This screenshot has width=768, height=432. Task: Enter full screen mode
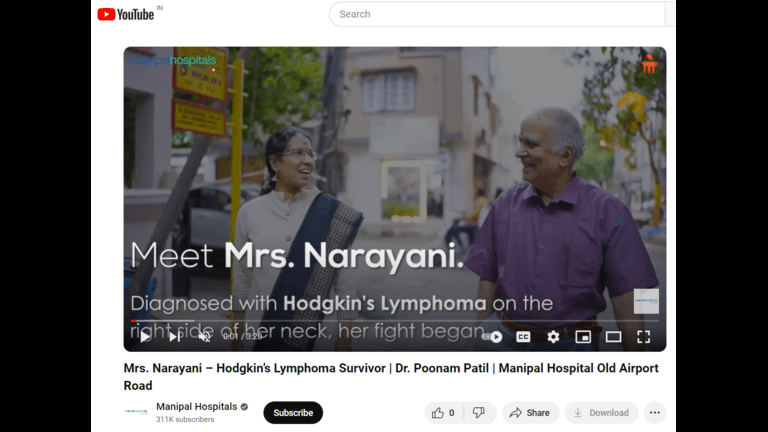643,336
